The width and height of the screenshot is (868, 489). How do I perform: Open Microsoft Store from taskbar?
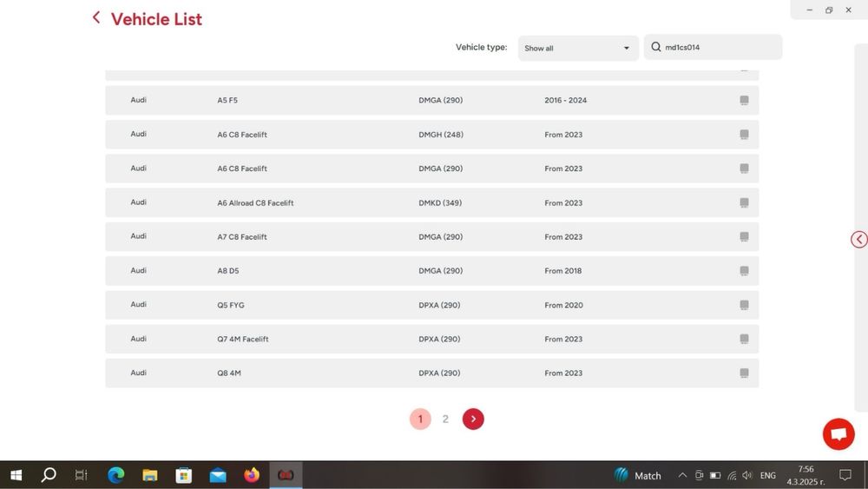(x=184, y=475)
